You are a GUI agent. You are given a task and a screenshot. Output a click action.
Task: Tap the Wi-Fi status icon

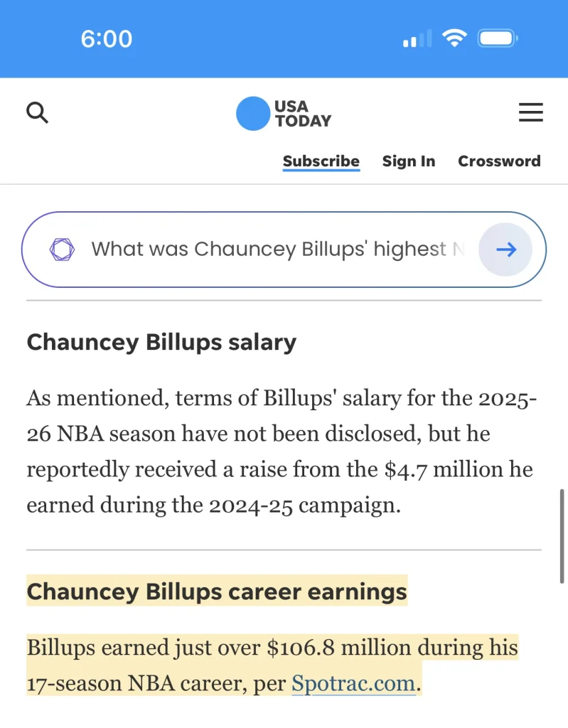(454, 38)
